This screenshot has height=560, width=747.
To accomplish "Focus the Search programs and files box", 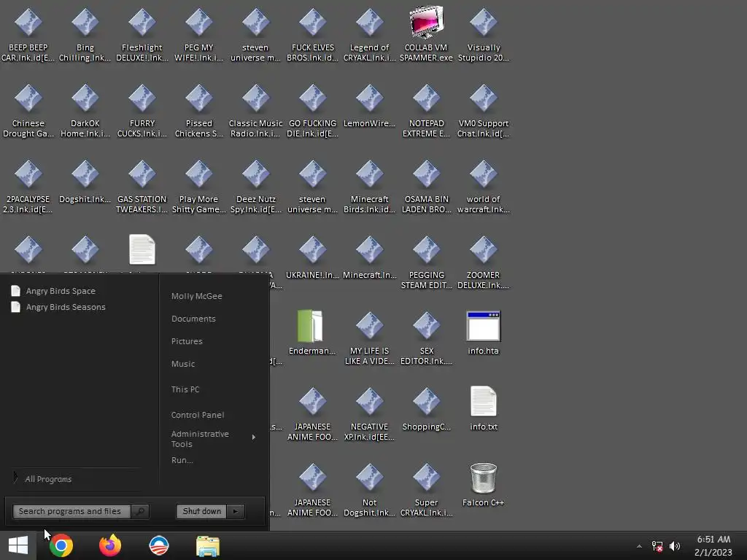I will coord(71,511).
